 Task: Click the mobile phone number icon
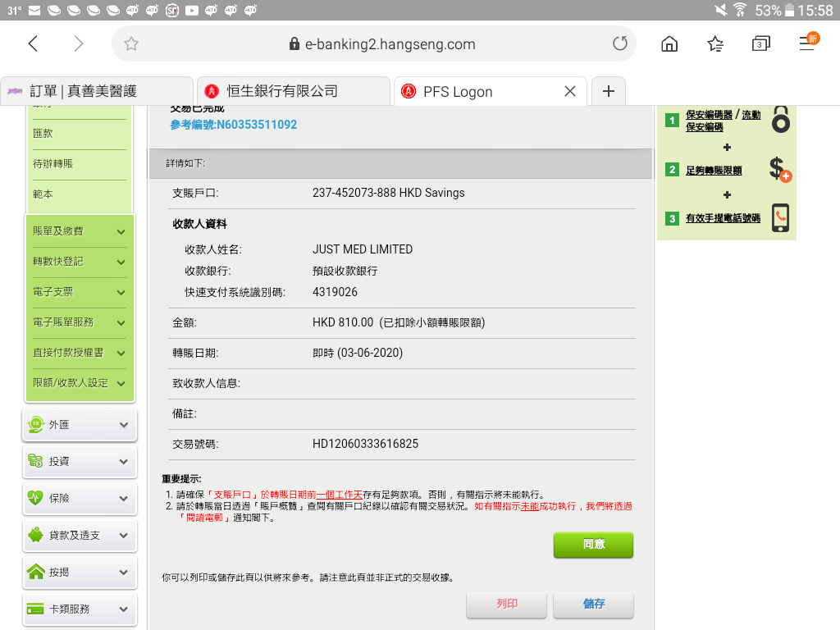pos(781,217)
